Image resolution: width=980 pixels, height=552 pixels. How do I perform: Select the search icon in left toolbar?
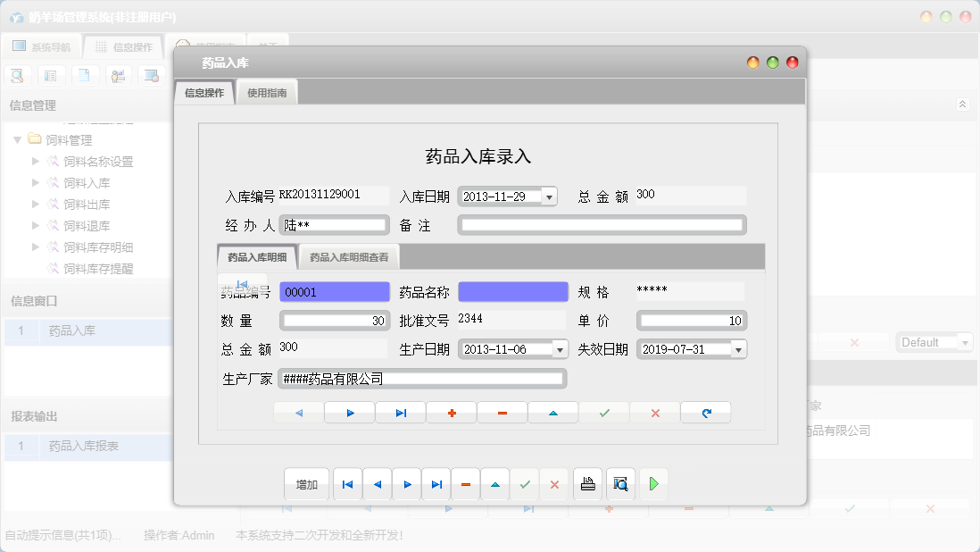(18, 75)
